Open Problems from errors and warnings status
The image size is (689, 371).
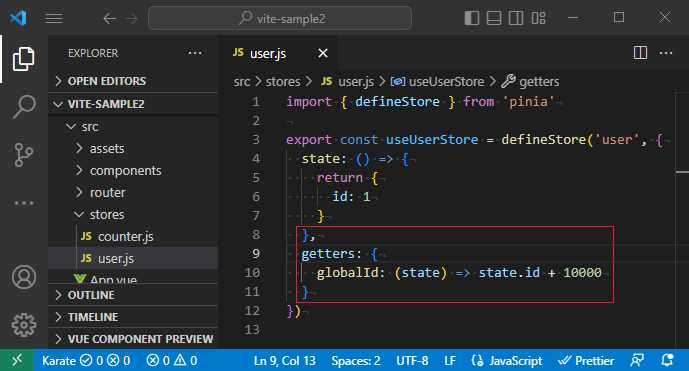(172, 360)
